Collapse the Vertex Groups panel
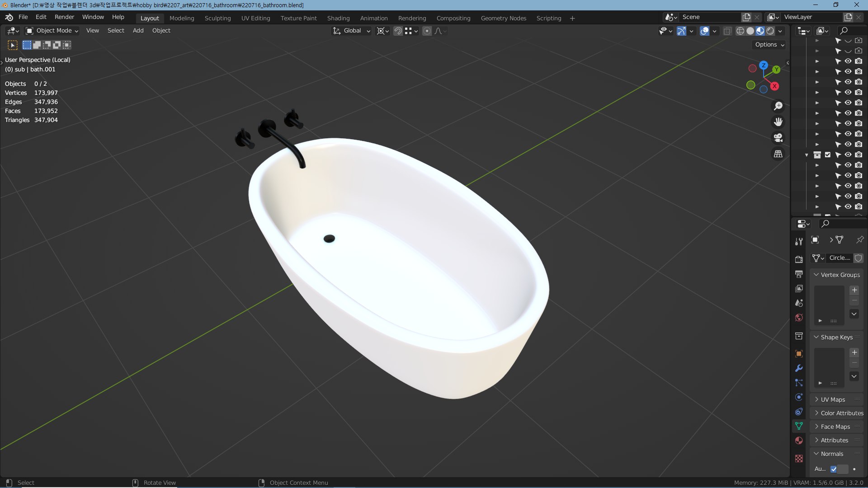This screenshot has height=488, width=868. pos(836,275)
